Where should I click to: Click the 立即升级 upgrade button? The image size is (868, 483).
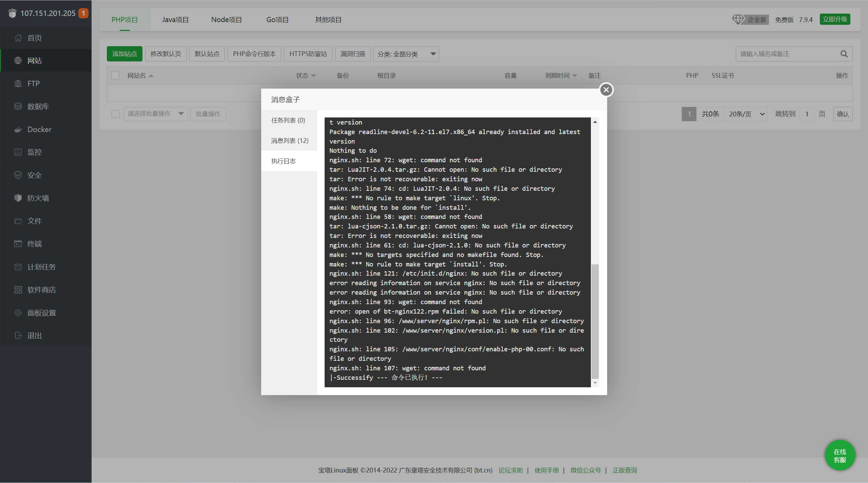(x=835, y=19)
